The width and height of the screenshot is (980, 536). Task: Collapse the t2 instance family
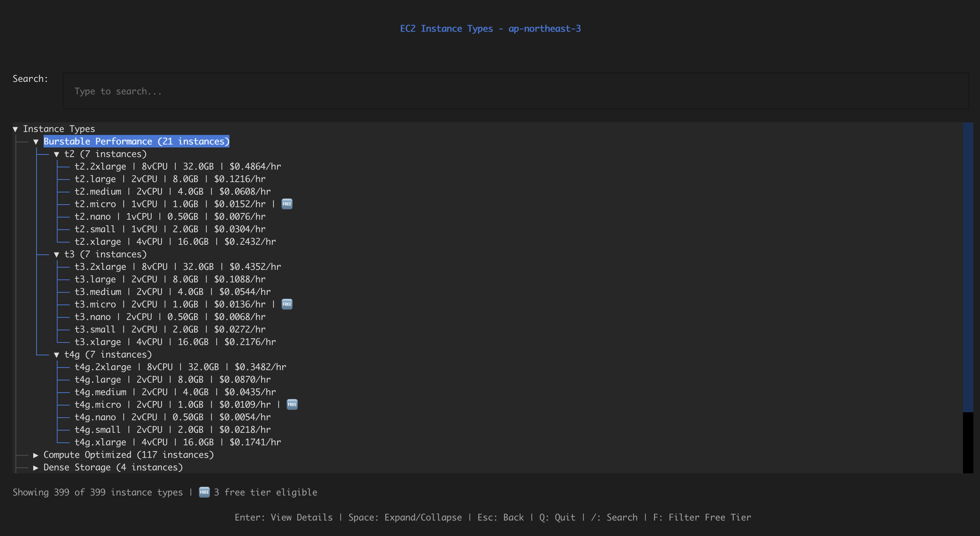point(57,154)
